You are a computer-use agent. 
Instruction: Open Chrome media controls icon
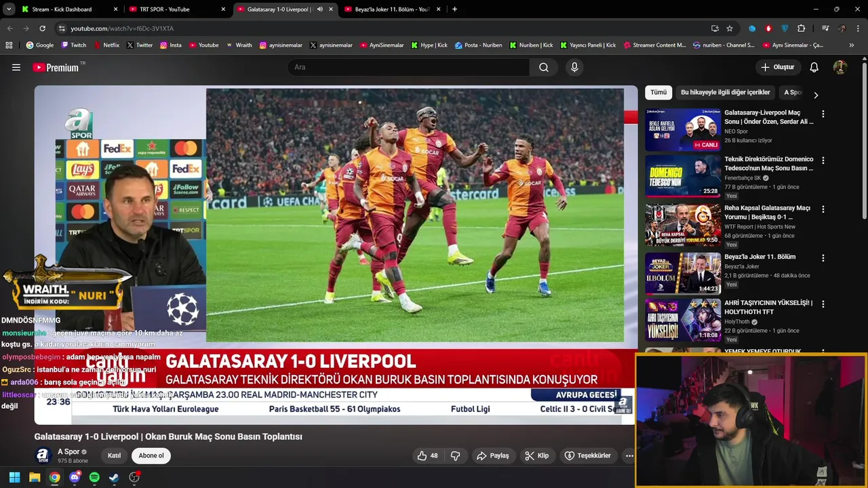point(825,28)
